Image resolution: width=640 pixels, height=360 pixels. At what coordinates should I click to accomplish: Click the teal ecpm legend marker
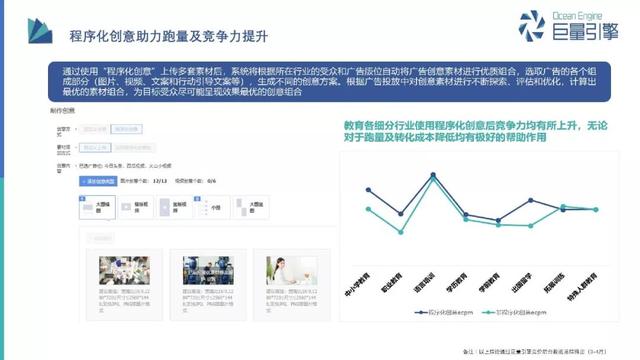pyautogui.click(x=488, y=313)
